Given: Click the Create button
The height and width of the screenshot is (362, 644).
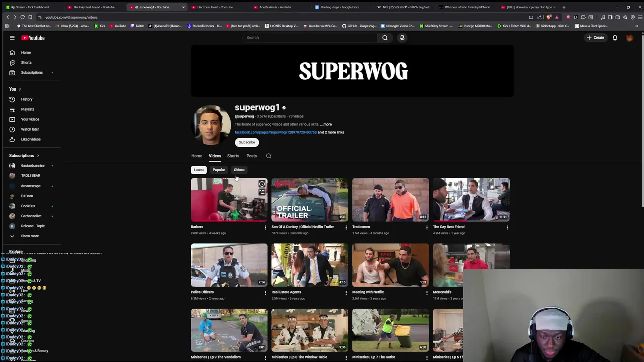Looking at the screenshot, I should click(595, 38).
